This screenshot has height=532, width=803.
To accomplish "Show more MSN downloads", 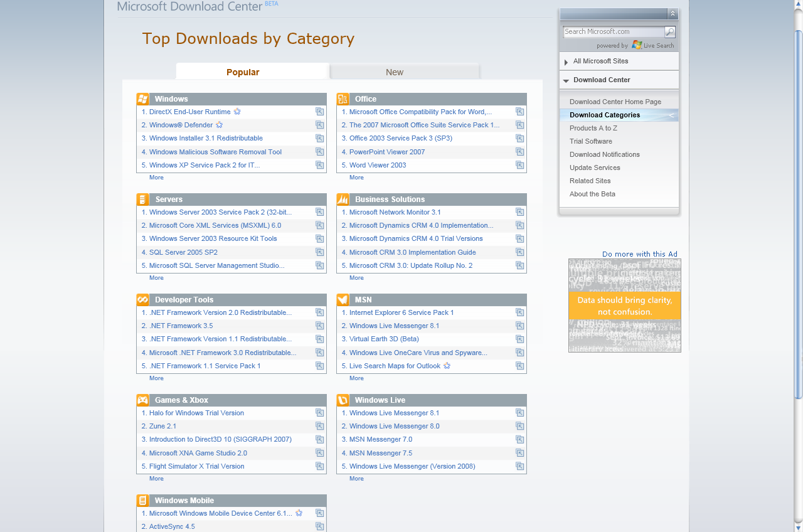I will coord(356,378).
